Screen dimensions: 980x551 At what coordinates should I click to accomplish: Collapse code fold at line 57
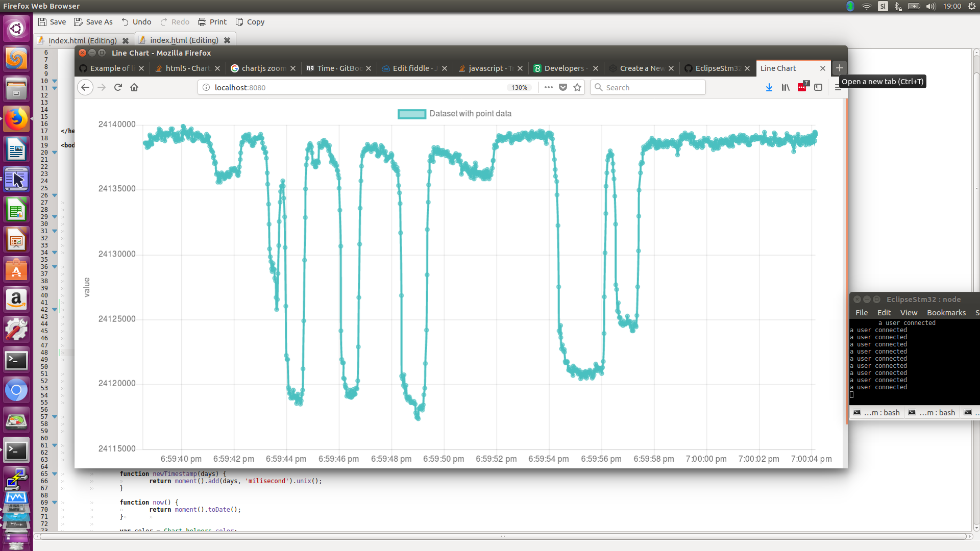point(55,417)
